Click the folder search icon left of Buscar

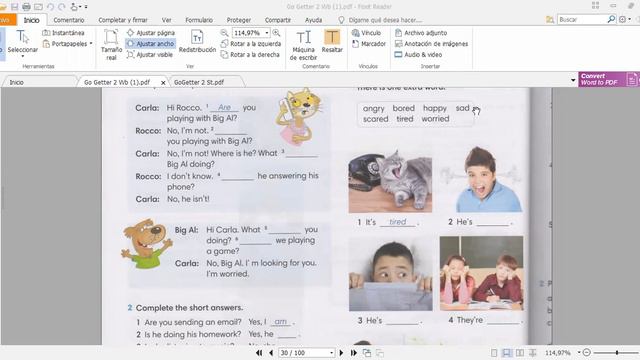coord(550,19)
